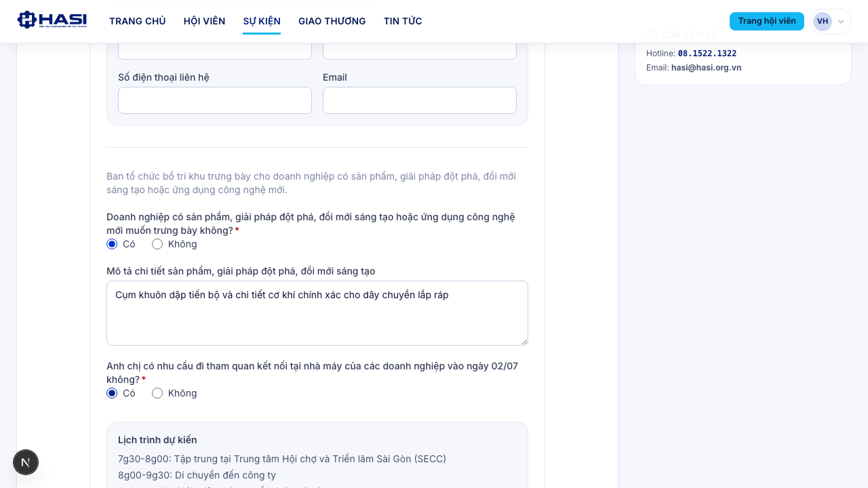Select Có for exhibiting breakthrough products
The image size is (868, 488).
pyautogui.click(x=112, y=244)
